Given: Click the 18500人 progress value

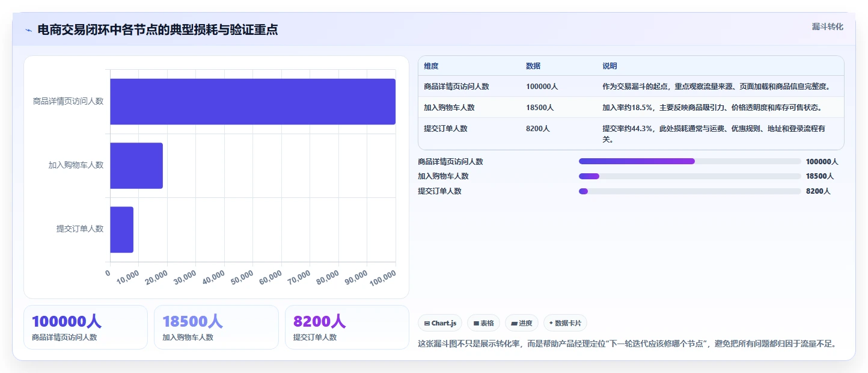Looking at the screenshot, I should point(820,176).
